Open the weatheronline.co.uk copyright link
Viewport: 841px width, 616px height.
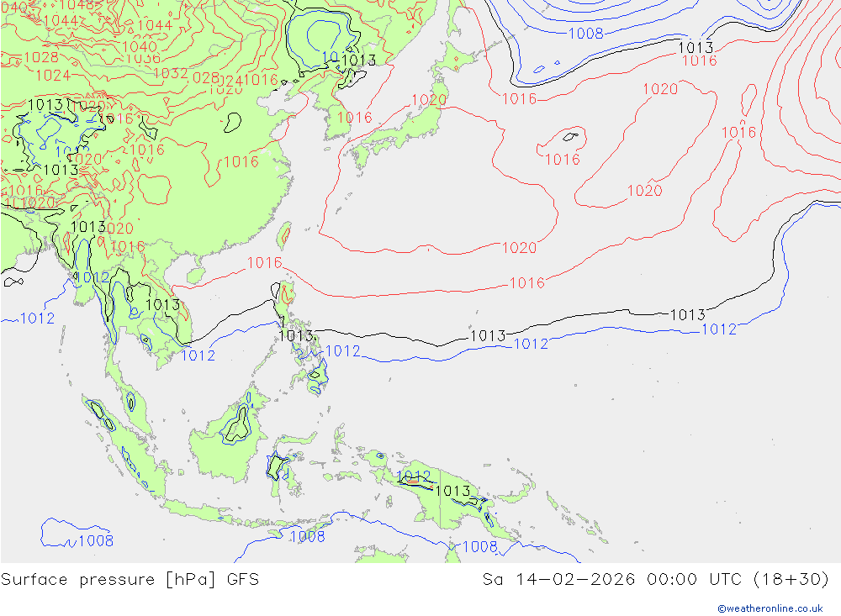pyautogui.click(x=770, y=608)
